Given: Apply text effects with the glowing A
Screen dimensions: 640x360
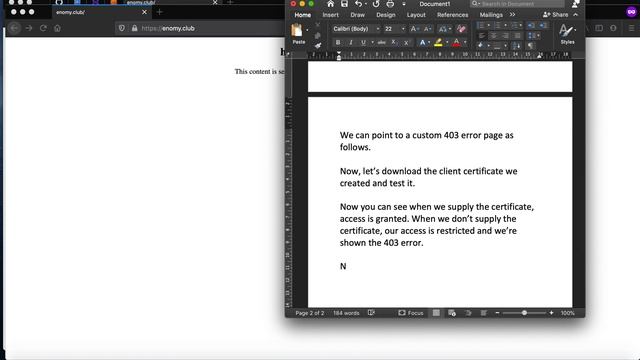Looking at the screenshot, I should [x=422, y=42].
